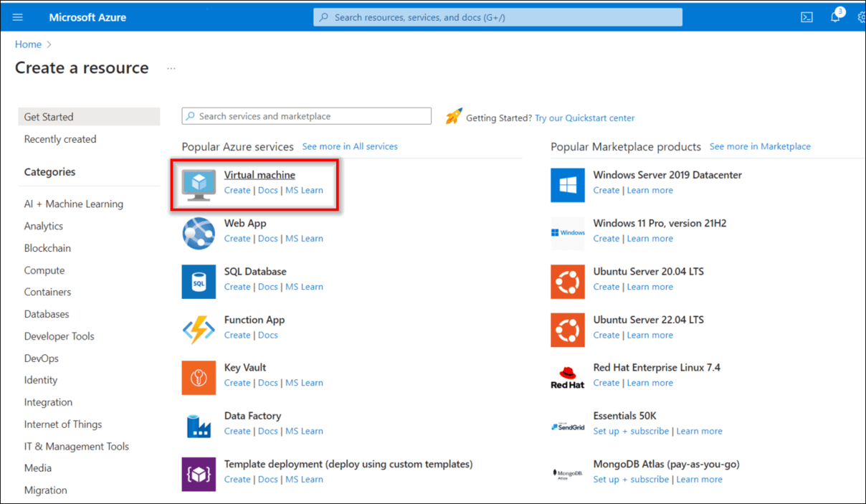Click the Red Hat Enterprise Linux icon
This screenshot has height=504, width=866.
point(568,377)
